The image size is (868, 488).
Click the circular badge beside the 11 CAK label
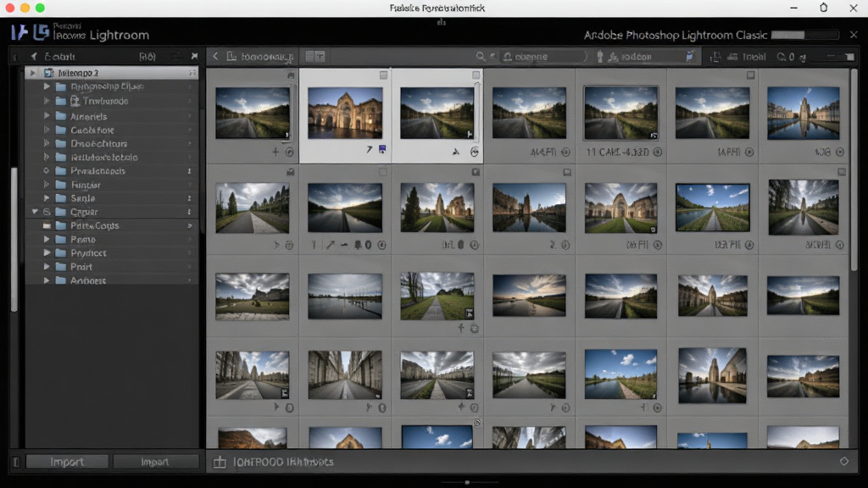658,152
